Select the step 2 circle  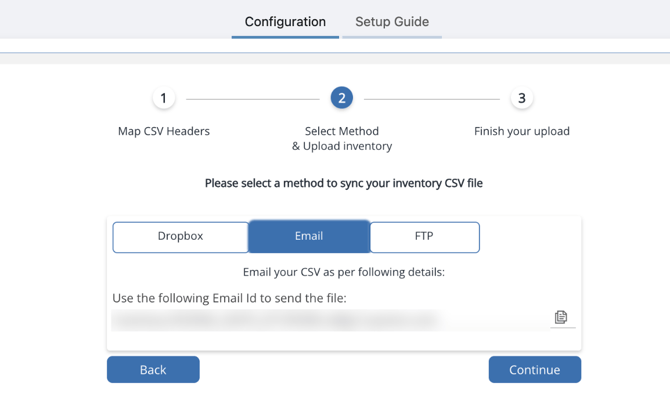pos(342,98)
